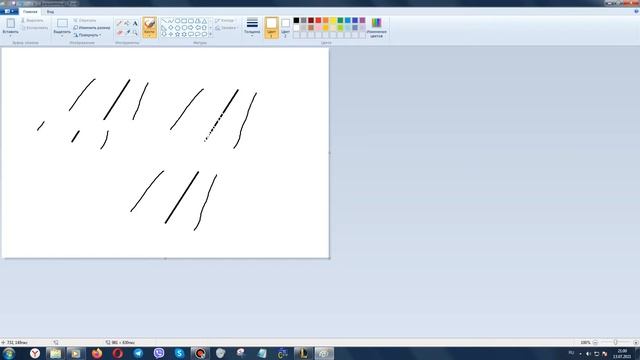Screen dimensions: 640x360
Task: Click the zoom out minus button
Action: point(595,342)
